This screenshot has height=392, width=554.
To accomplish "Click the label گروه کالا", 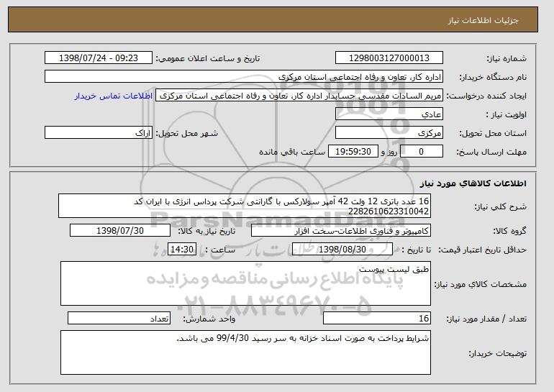I will 509,232.
